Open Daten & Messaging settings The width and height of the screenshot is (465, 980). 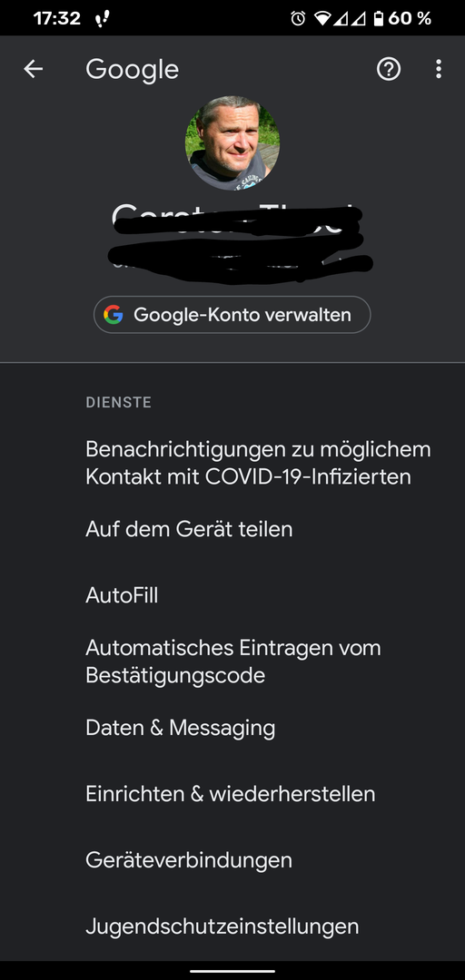(x=232, y=728)
